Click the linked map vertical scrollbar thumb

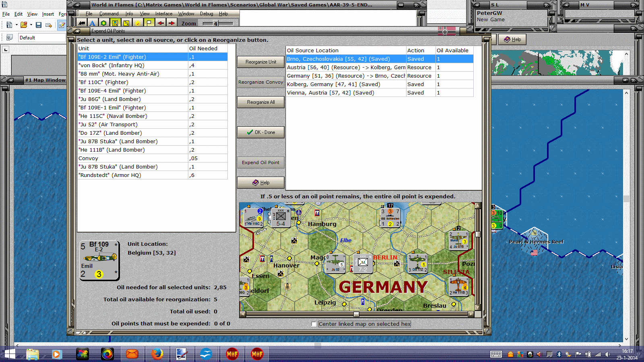[478, 234]
